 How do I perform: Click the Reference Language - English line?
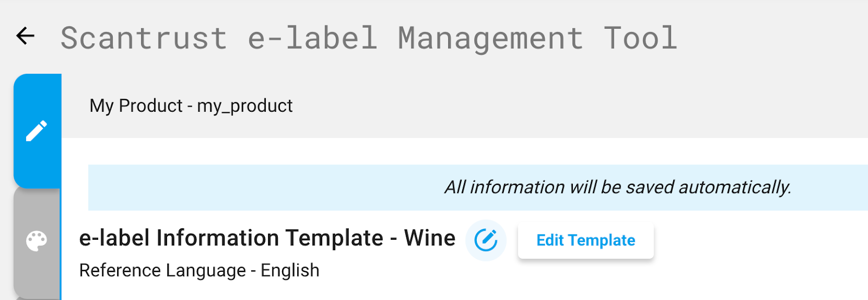(x=199, y=270)
